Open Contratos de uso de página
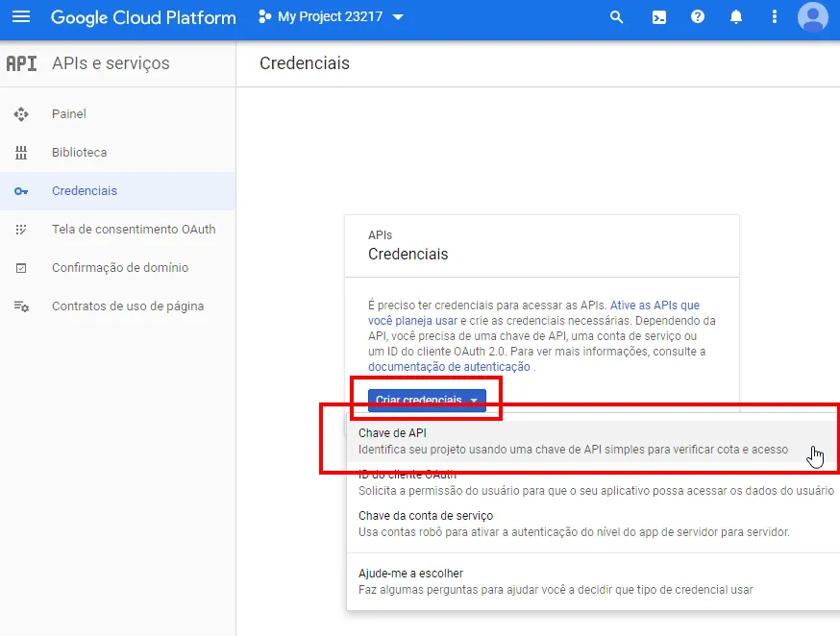840x636 pixels. [x=127, y=306]
